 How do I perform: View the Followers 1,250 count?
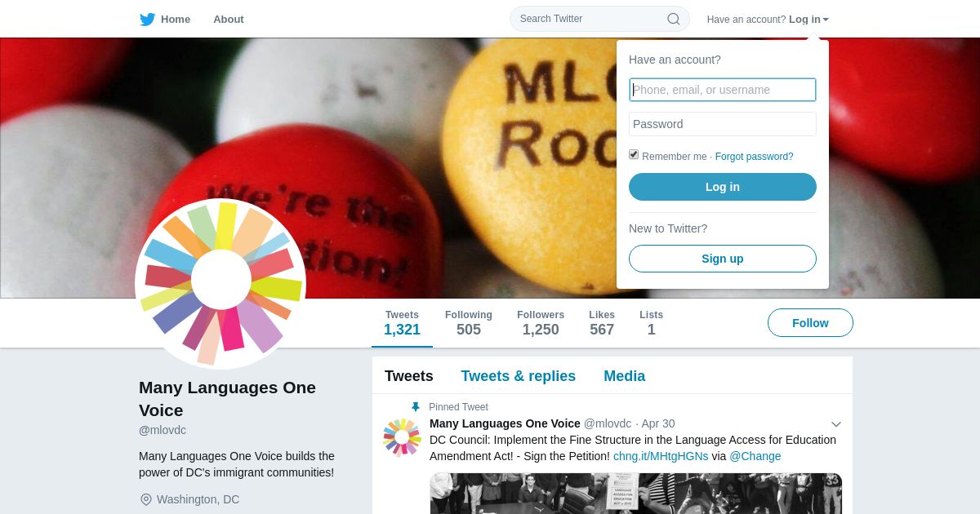[541, 323]
